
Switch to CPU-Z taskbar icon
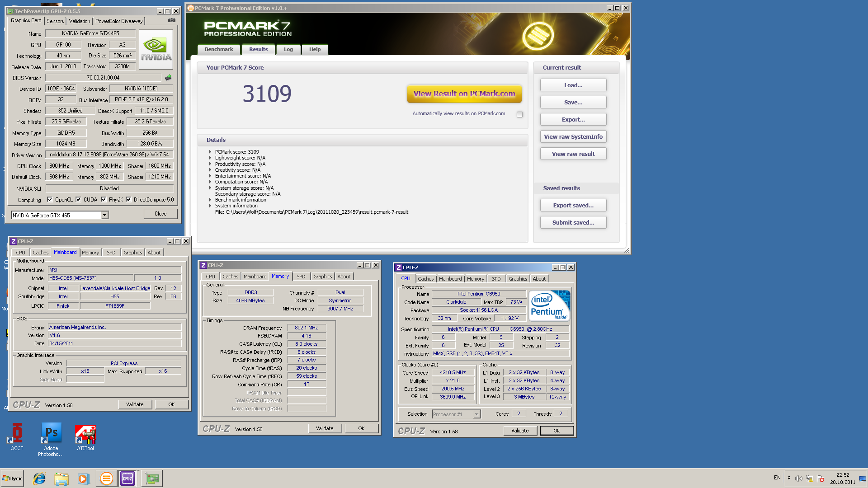(127, 479)
